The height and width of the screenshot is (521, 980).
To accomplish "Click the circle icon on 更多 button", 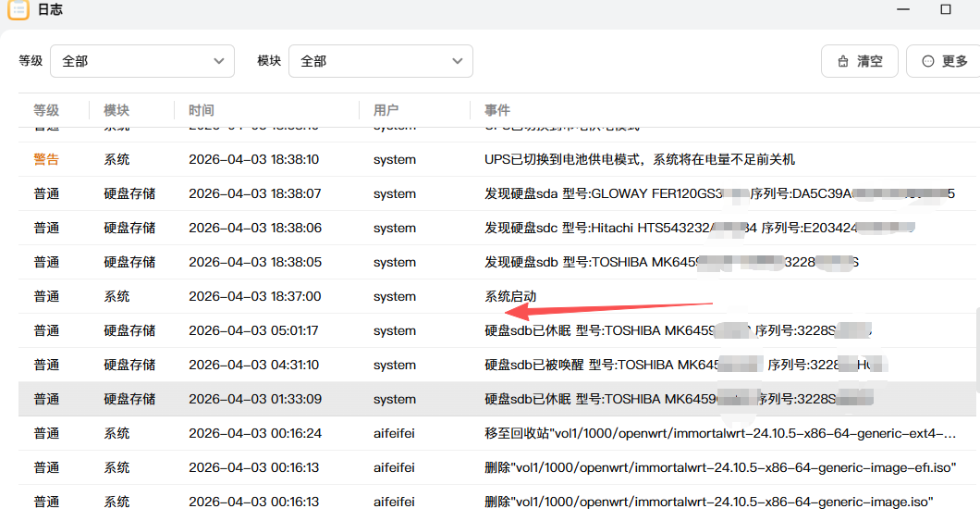I will click(928, 61).
